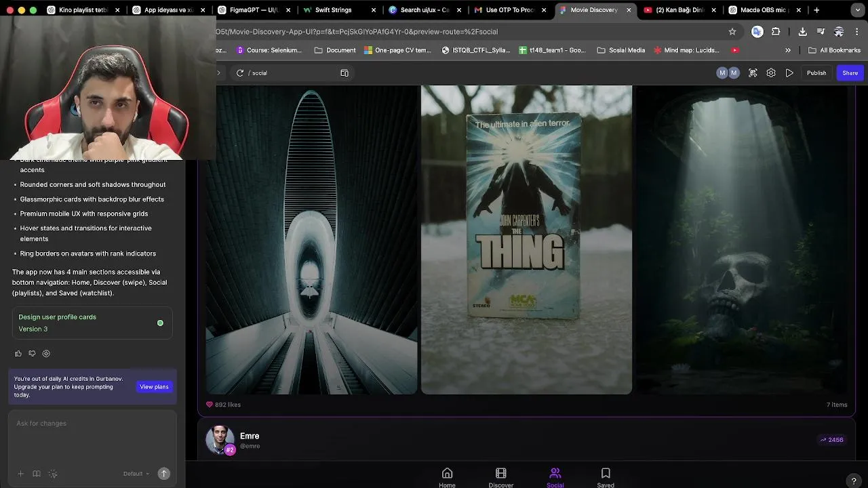The image size is (868, 488).
Task: Open the YouTube bookmark icon
Action: 735,50
